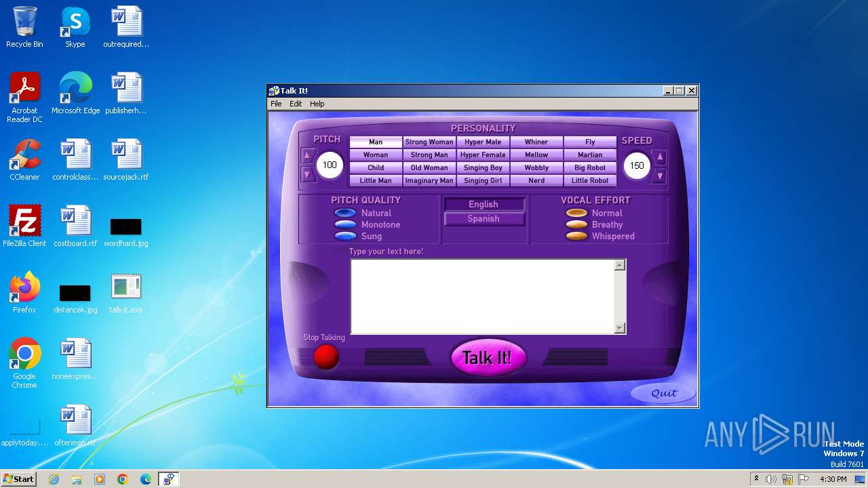Decrease speed with the down arrow
The height and width of the screenshot is (488, 868).
pyautogui.click(x=660, y=176)
